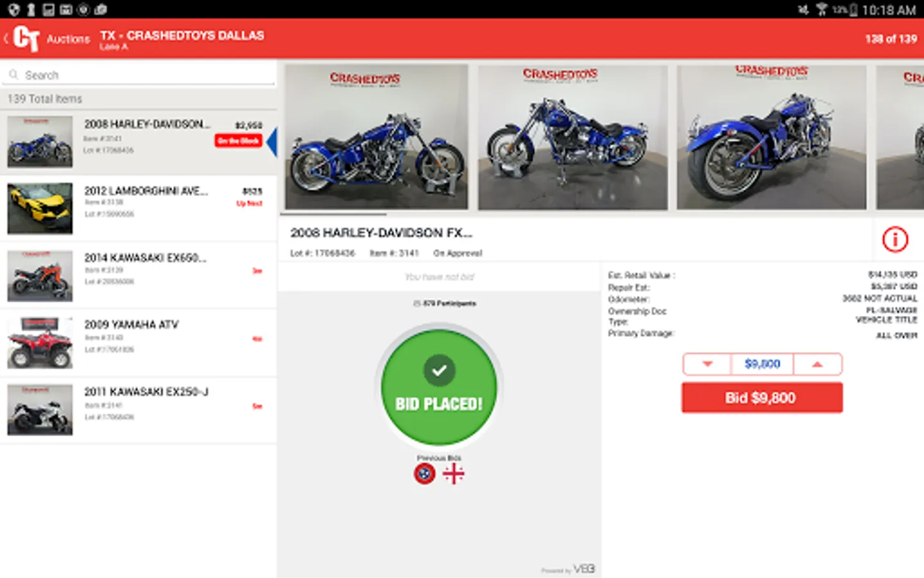Select the 2008 Harley-Davidson list item
Screen dimensions: 924x578
(139, 142)
